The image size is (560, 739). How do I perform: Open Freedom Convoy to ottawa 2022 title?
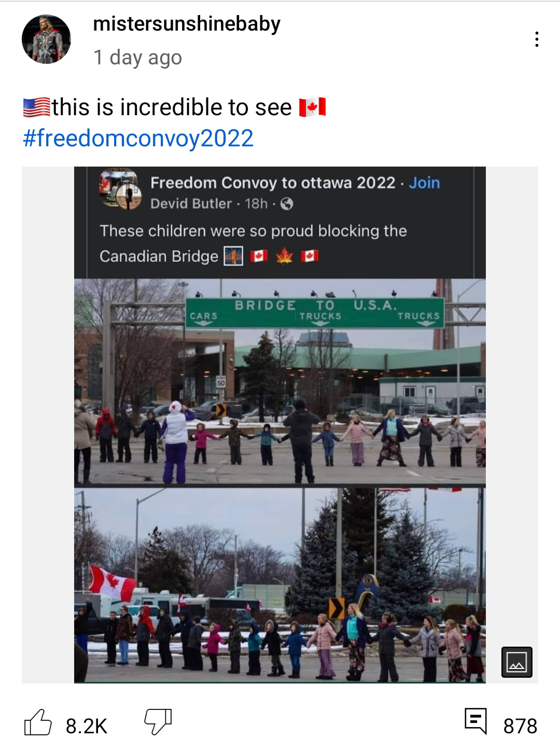(273, 183)
